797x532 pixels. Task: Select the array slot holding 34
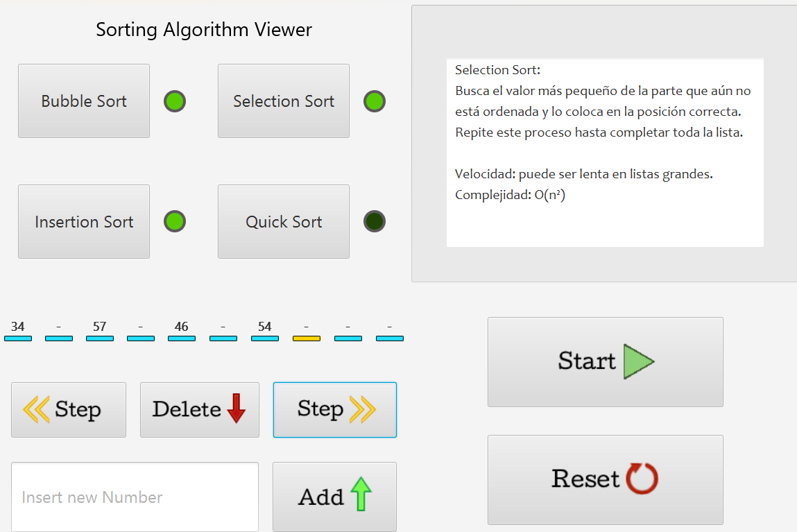point(18,332)
